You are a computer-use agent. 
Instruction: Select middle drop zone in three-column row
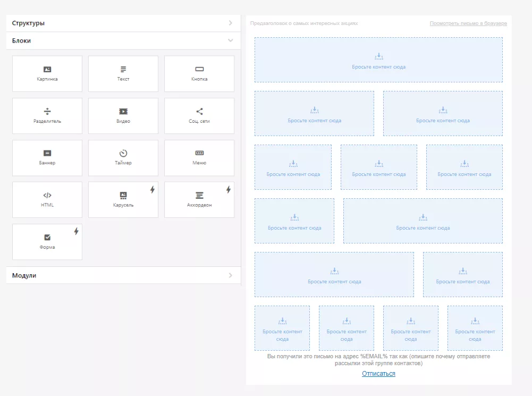(x=378, y=167)
